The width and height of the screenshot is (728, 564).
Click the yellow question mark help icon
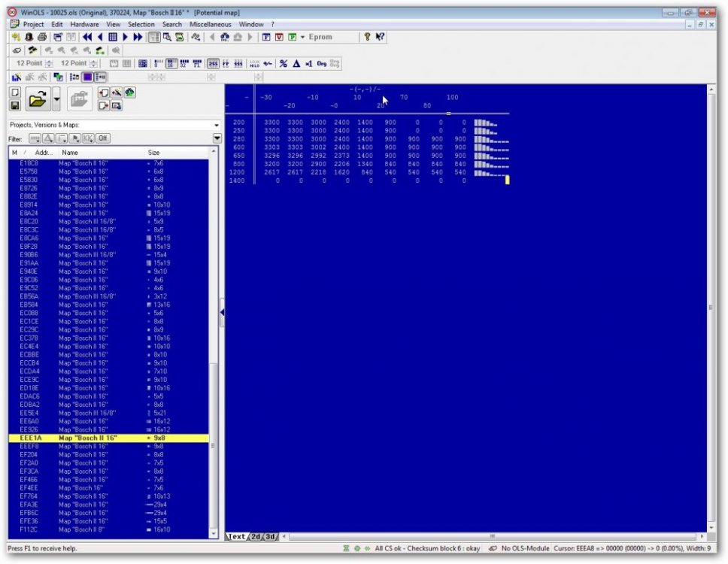[x=367, y=37]
